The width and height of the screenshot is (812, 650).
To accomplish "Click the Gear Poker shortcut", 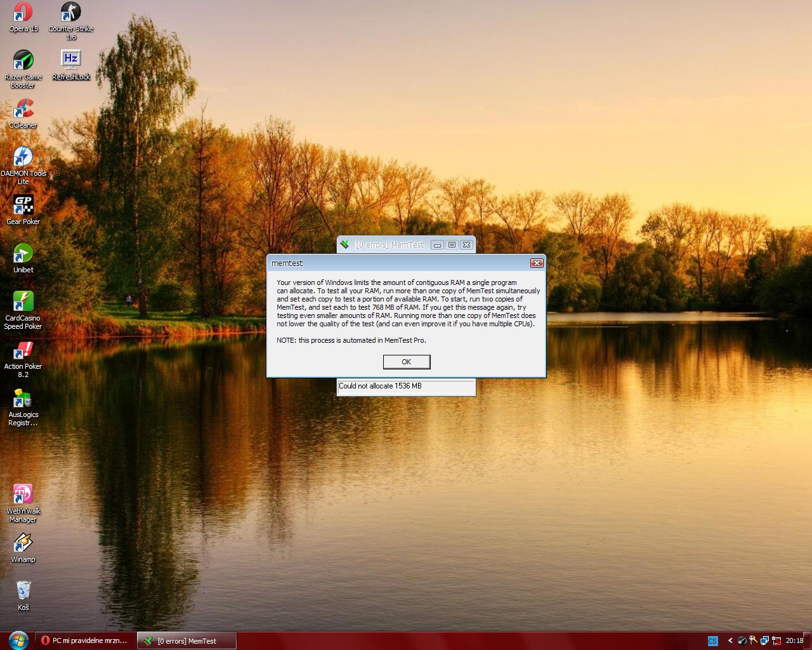I will tap(23, 206).
